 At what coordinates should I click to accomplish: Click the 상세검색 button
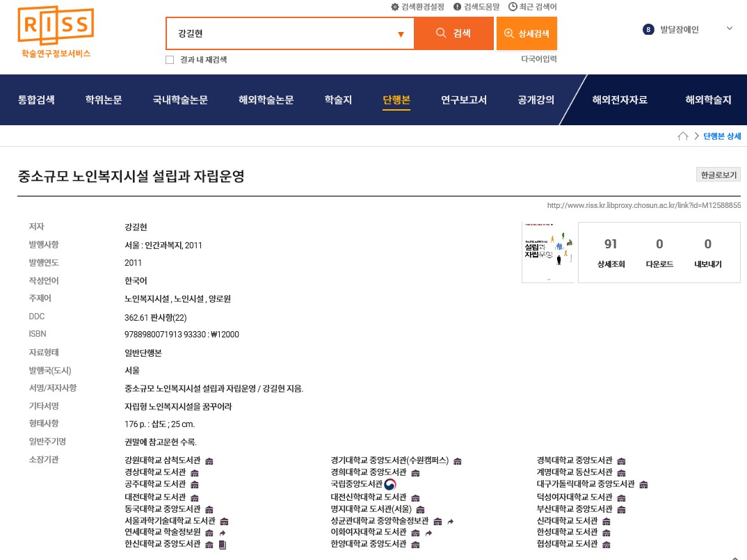[527, 33]
